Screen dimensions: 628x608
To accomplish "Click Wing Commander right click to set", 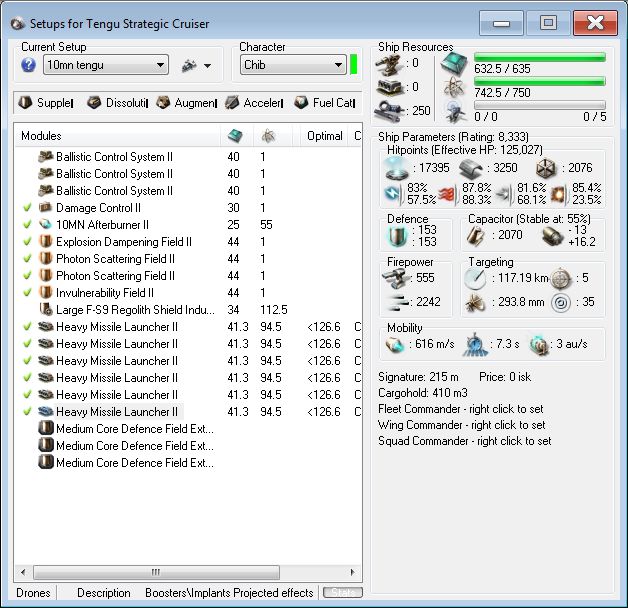I will (462, 425).
